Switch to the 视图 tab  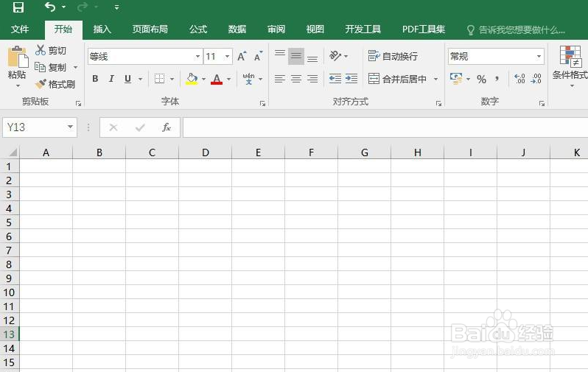point(315,29)
